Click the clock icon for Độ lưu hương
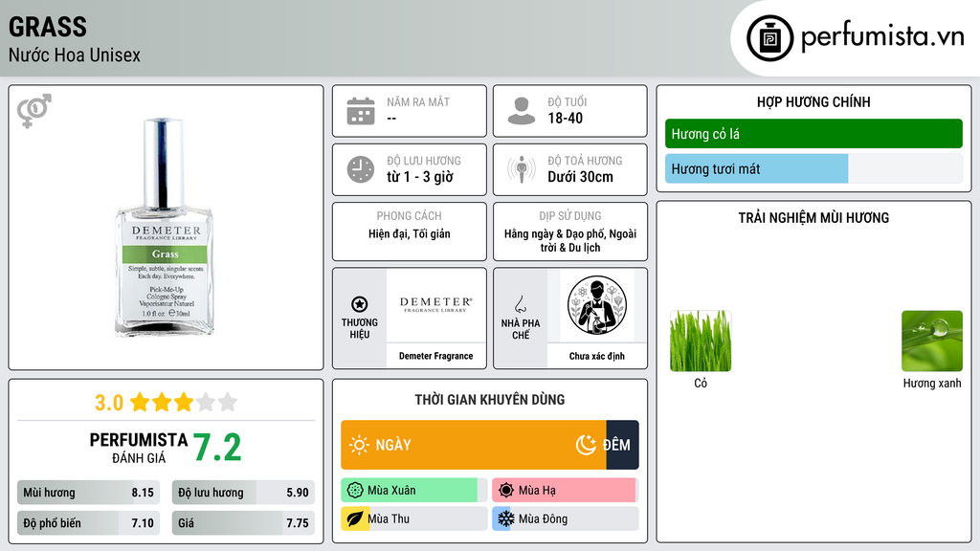The width and height of the screenshot is (980, 551). (361, 169)
